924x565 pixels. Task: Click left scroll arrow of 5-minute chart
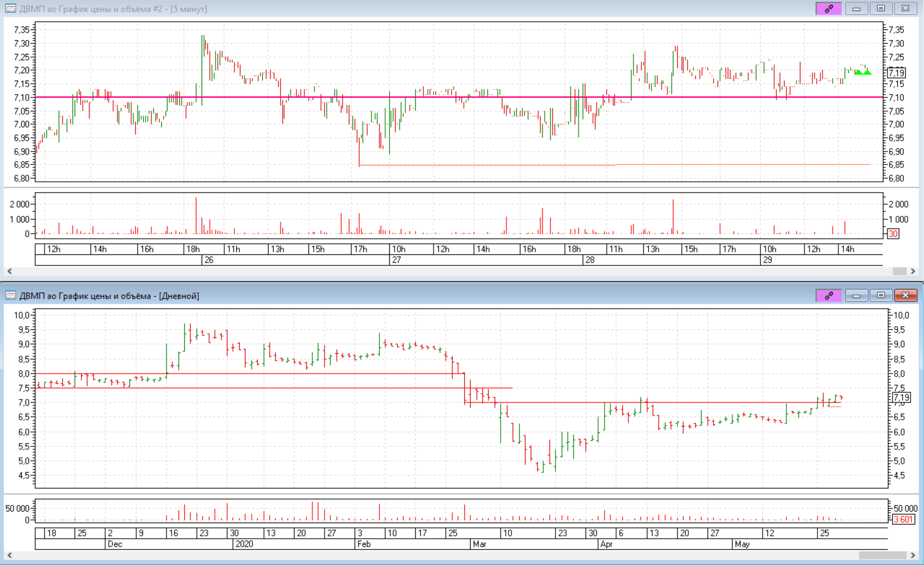coord(10,271)
